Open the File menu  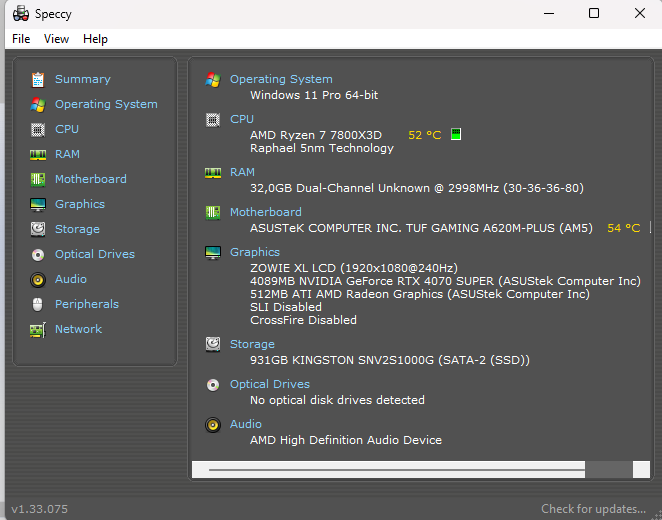(21, 39)
